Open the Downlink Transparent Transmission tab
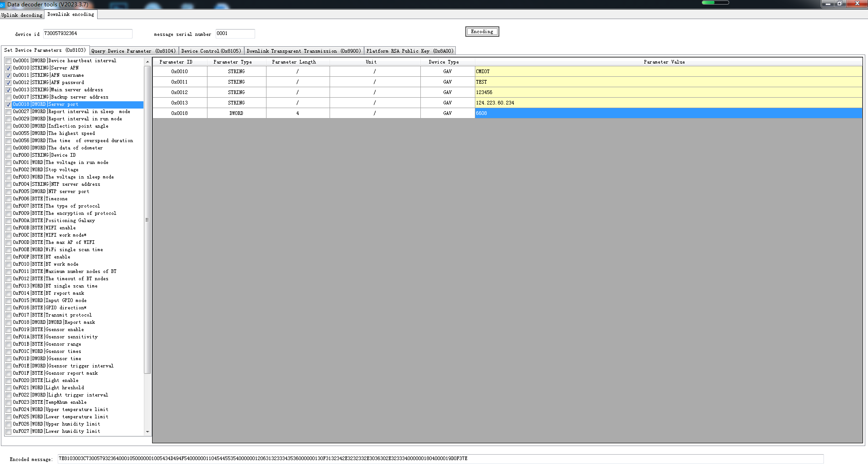 [304, 51]
